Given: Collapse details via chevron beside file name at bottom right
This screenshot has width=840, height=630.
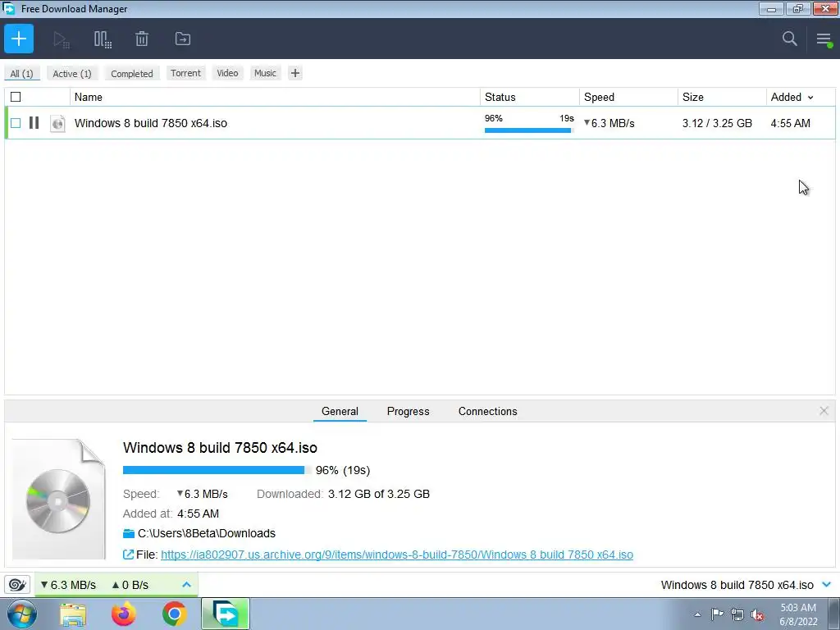Looking at the screenshot, I should click(x=826, y=584).
